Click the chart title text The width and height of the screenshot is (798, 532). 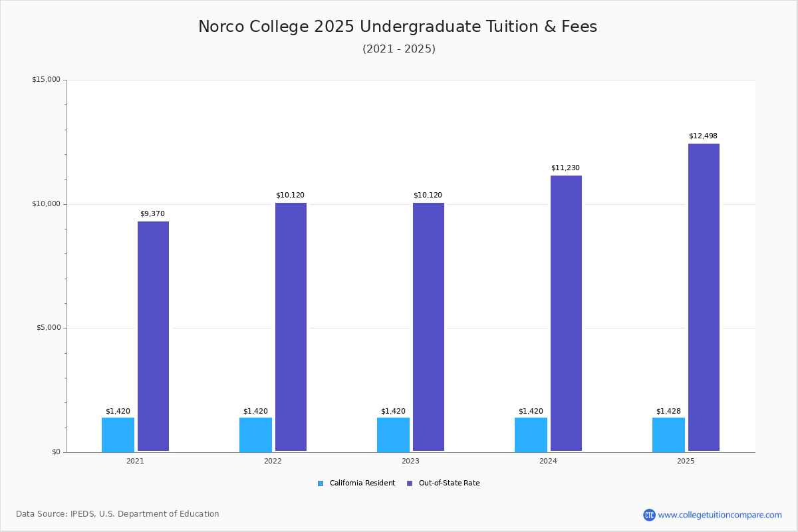398,27
